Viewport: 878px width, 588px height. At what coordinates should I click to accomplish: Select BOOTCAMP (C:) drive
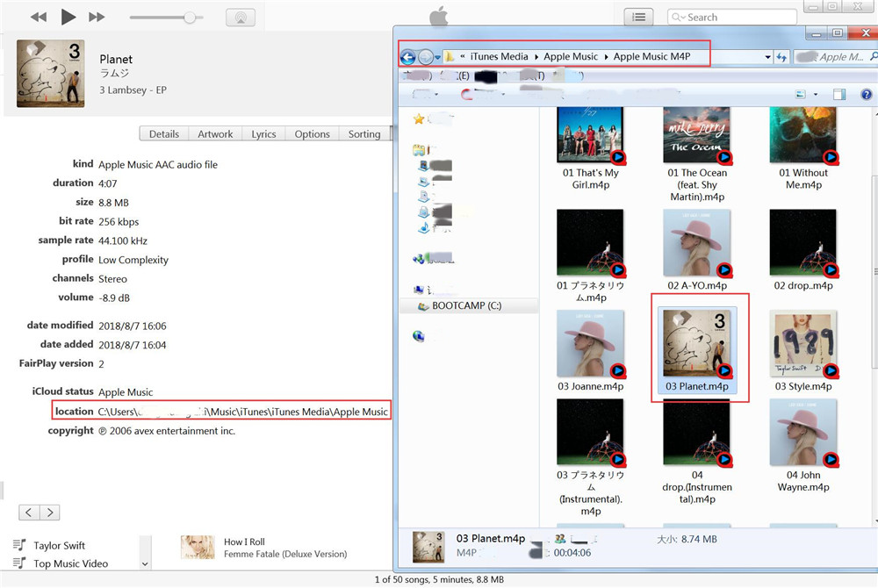(466, 306)
